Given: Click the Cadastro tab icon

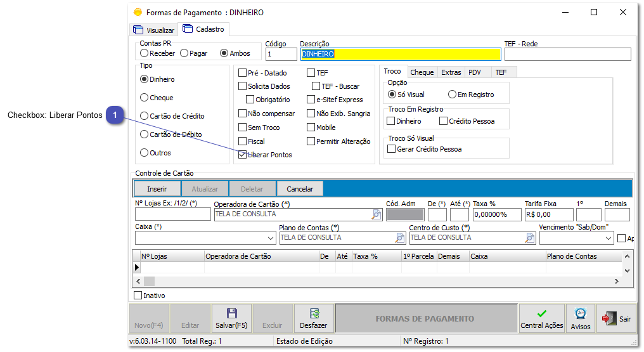Looking at the screenshot, I should coord(188,29).
